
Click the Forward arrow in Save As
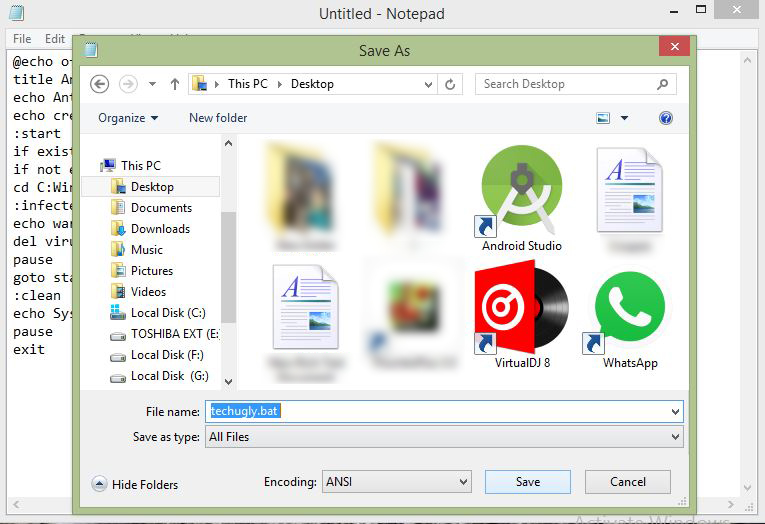(x=128, y=84)
